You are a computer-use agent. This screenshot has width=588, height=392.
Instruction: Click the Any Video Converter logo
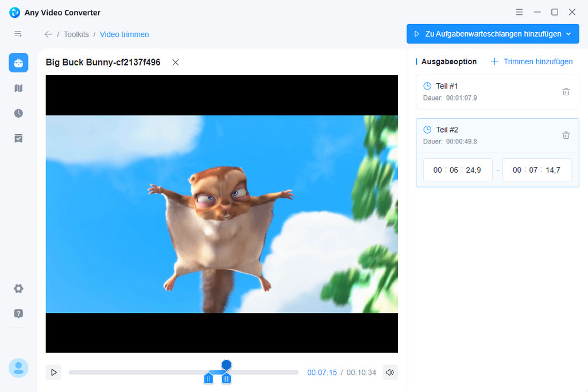point(14,13)
